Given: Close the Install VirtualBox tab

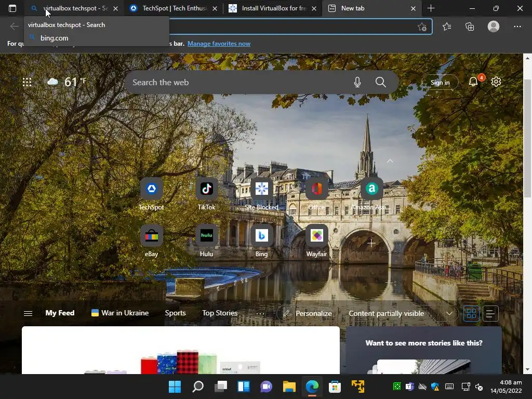Looking at the screenshot, I should click(x=314, y=8).
